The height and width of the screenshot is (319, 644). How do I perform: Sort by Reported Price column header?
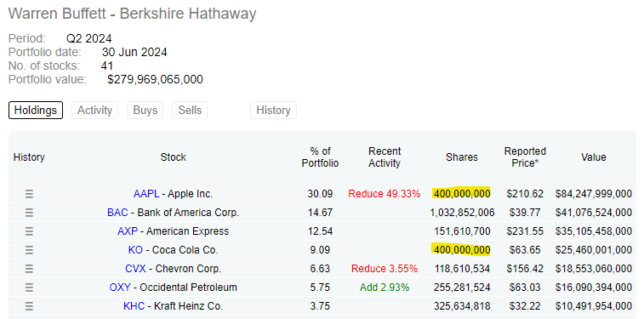click(x=525, y=157)
